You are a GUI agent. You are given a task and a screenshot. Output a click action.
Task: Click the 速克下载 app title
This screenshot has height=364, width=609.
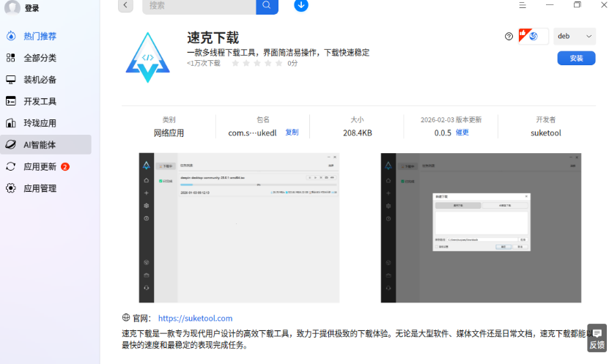213,37
